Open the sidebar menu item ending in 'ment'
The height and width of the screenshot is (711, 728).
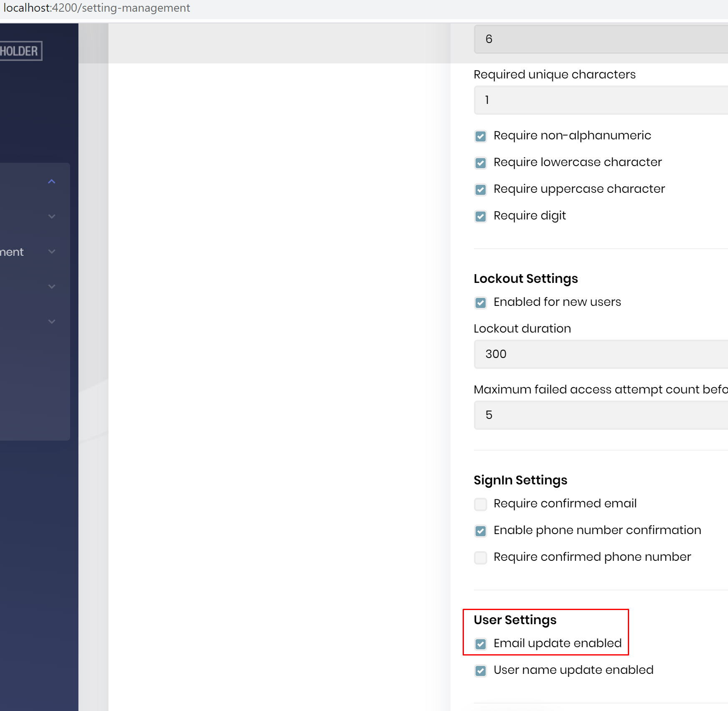[x=13, y=252]
